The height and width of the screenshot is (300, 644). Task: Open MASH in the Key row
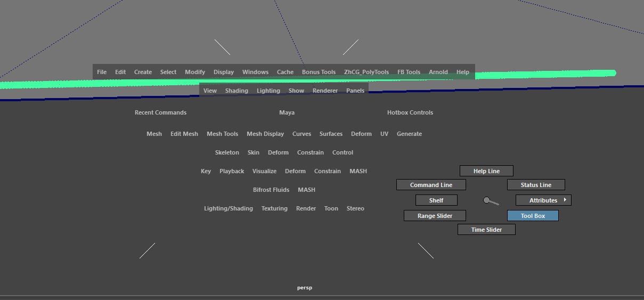pyautogui.click(x=358, y=171)
